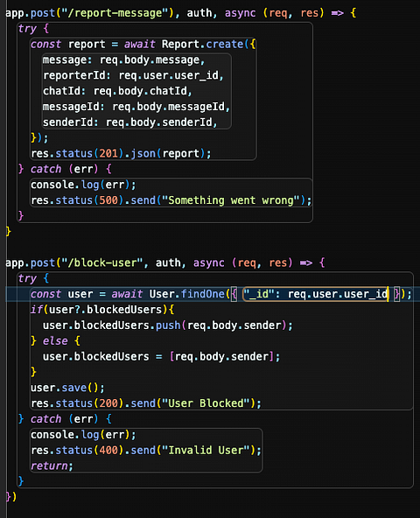Place cursor on Report.create call
This screenshot has width=420, height=518.
(203, 45)
